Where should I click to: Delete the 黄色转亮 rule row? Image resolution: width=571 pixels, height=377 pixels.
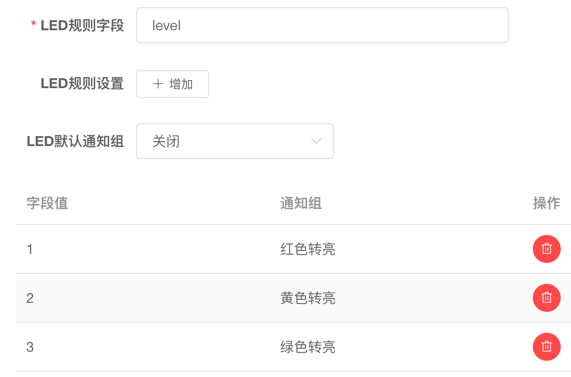(546, 298)
